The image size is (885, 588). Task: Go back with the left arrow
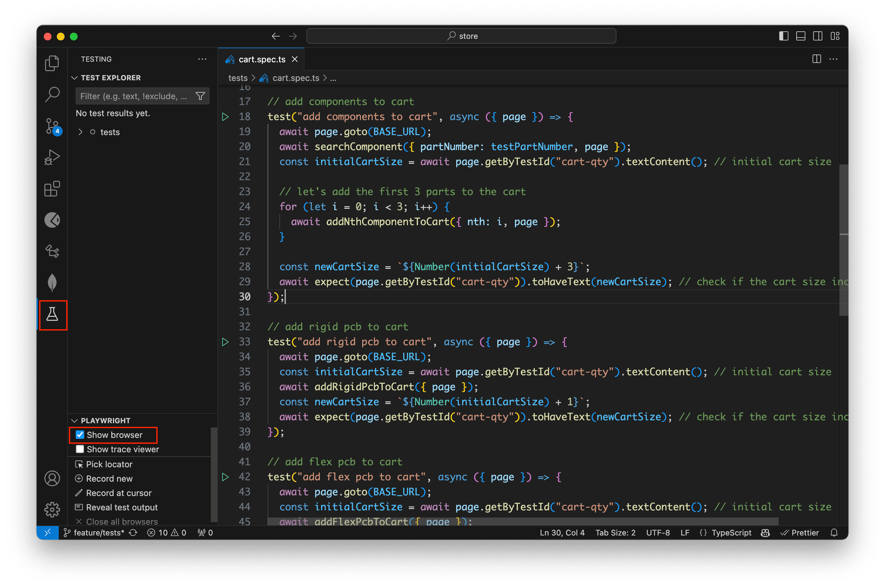(276, 36)
